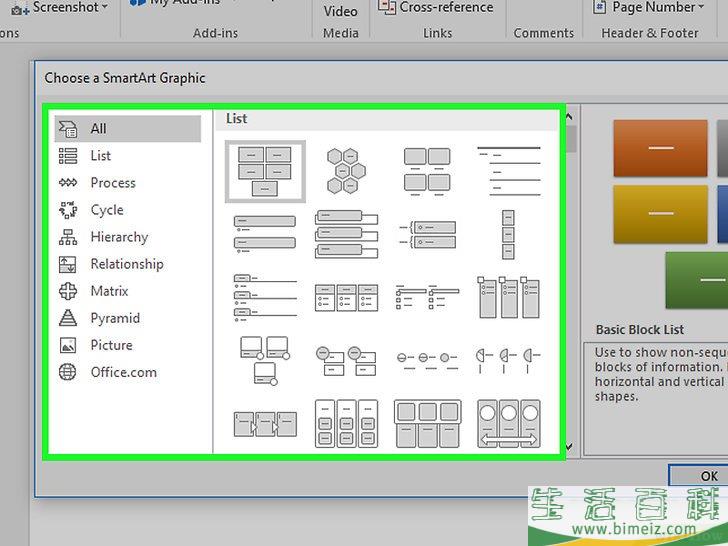
Task: Switch to the Process category label
Action: 113,183
